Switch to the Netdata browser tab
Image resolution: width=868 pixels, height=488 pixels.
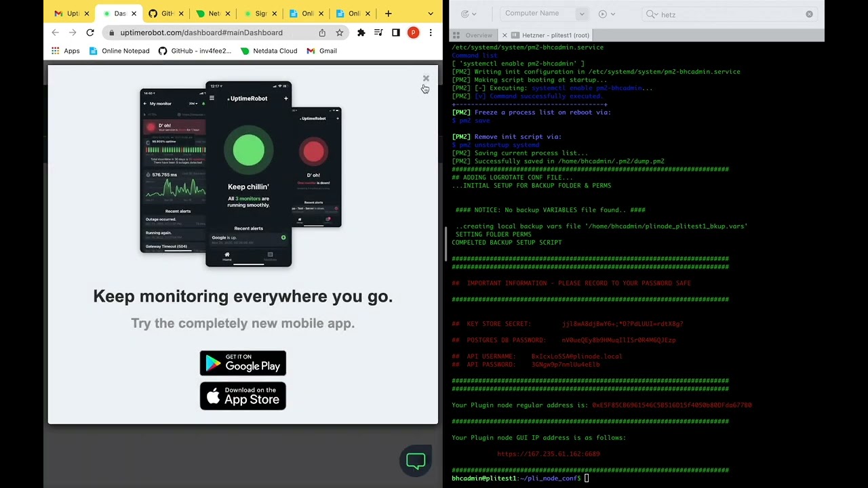click(x=213, y=14)
